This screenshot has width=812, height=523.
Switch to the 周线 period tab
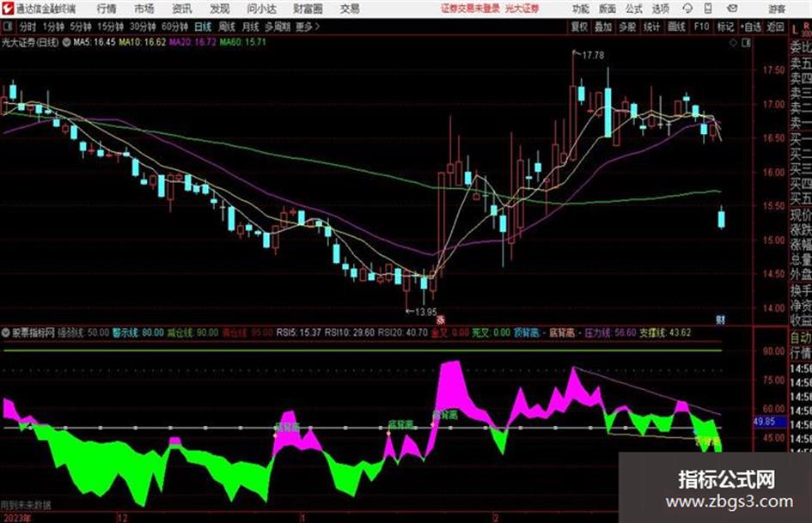pyautogui.click(x=226, y=27)
